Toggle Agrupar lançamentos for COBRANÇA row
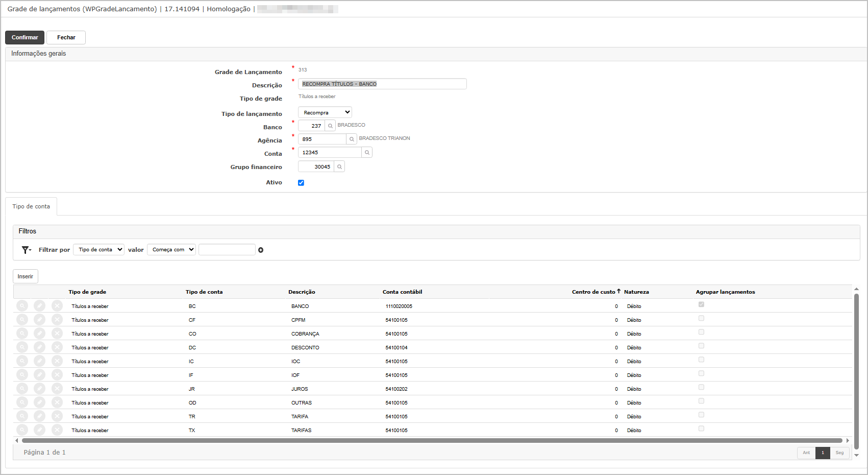The height and width of the screenshot is (475, 868). coord(701,332)
